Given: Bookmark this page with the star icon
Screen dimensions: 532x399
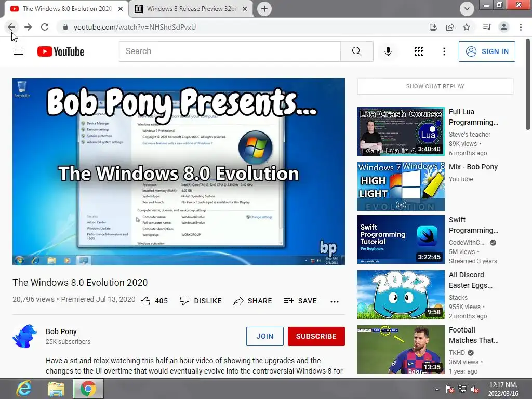Looking at the screenshot, I should [467, 27].
